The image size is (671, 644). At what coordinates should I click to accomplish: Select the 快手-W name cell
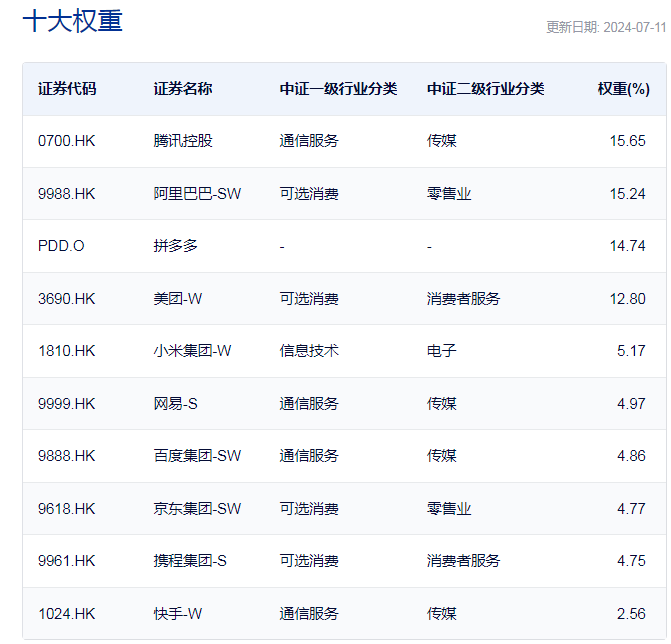178,614
